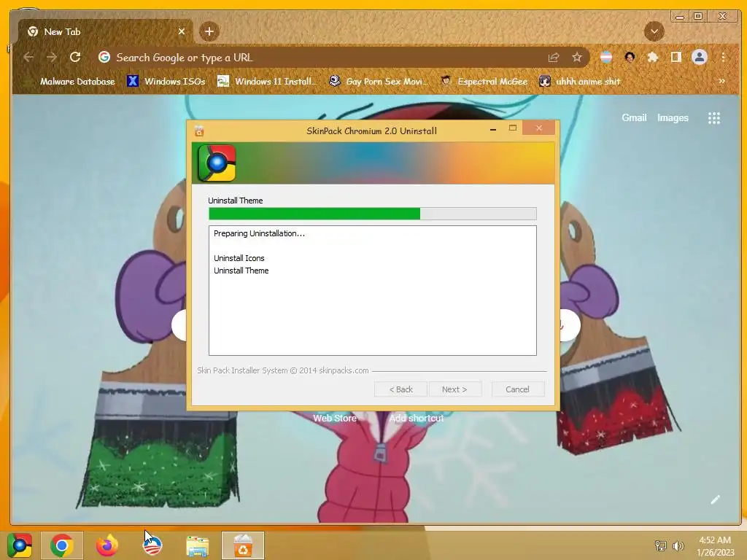Toggle the Chrome side panel icon

(x=676, y=58)
